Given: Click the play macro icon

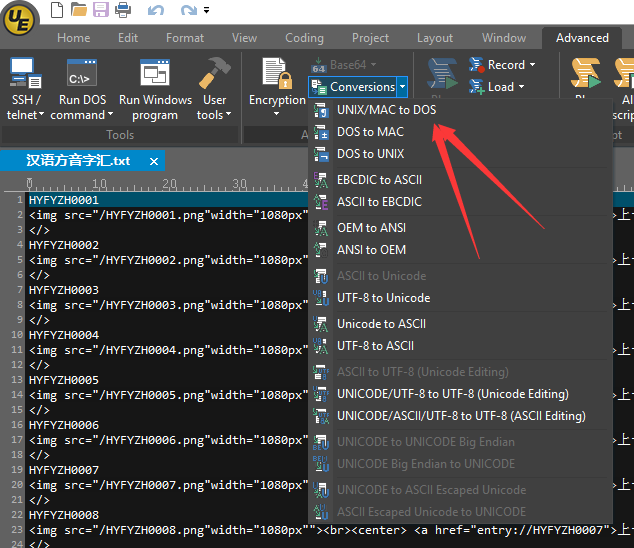Looking at the screenshot, I should pyautogui.click(x=443, y=74).
